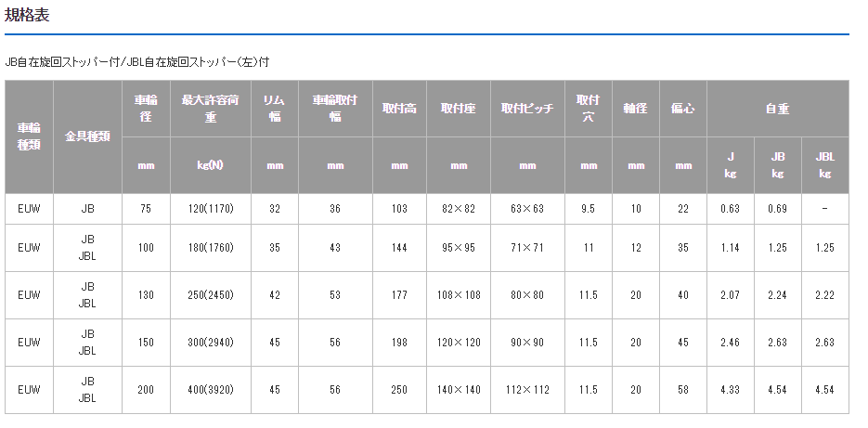Select the 最大許容荷重 header cell
The height and width of the screenshot is (428, 868).
click(210, 109)
